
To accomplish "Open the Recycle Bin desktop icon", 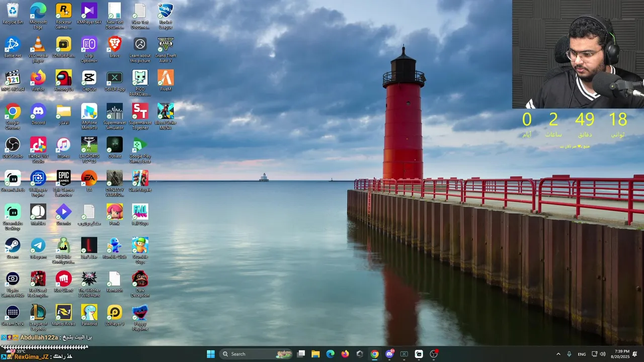I will (x=13, y=14).
